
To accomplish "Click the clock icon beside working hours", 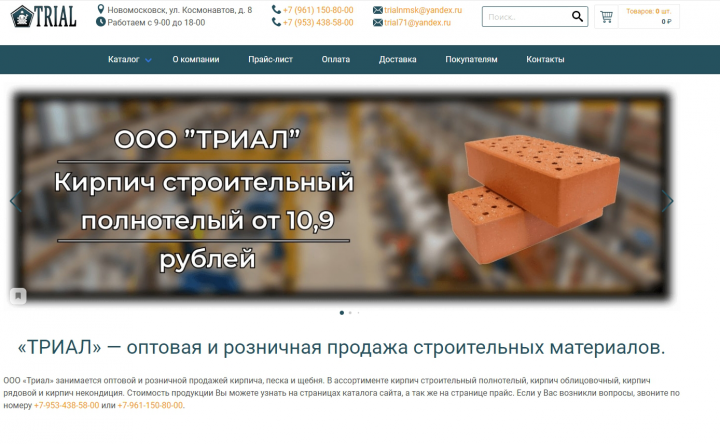I will [x=101, y=22].
